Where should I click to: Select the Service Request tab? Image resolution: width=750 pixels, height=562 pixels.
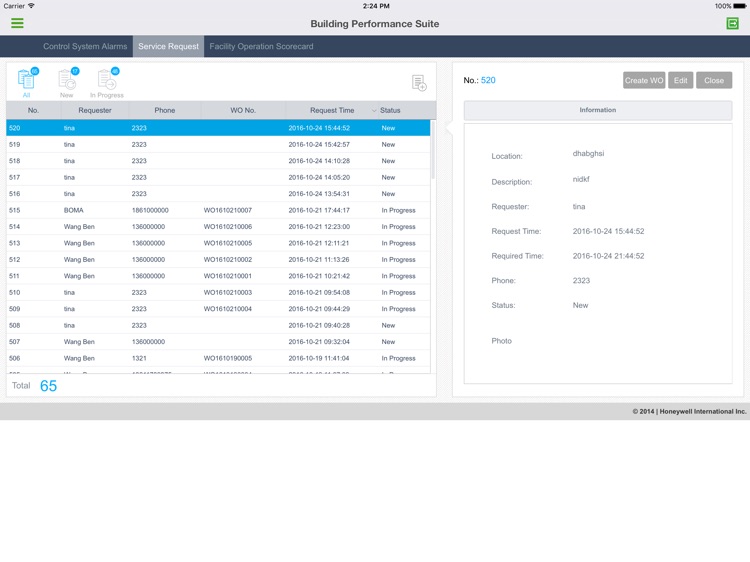pos(168,46)
